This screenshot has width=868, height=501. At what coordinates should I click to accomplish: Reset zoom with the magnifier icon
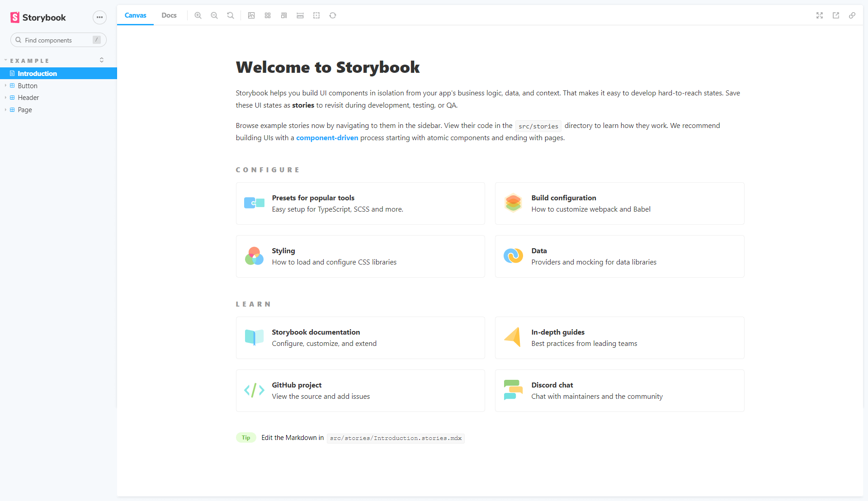click(231, 15)
